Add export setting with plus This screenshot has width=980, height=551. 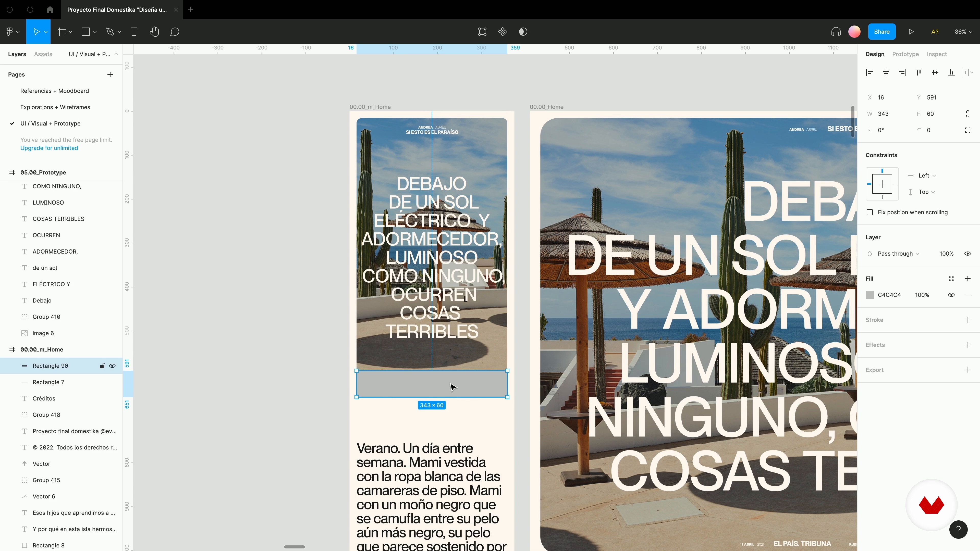968,370
